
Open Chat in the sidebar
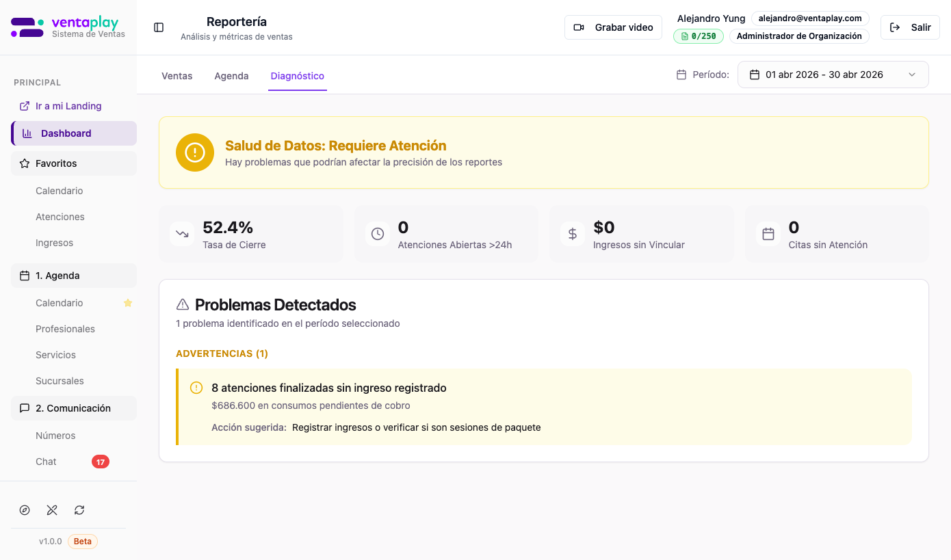click(x=47, y=462)
